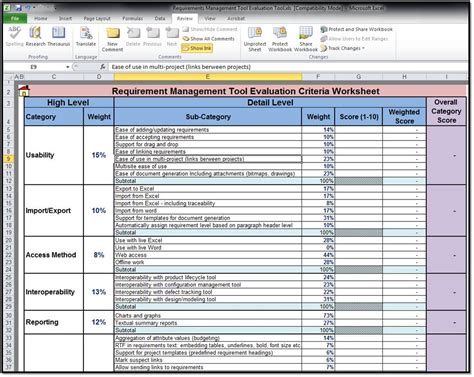Click the Excel save icon in title bar
Viewport: 474px width, 377px height.
coord(19,7)
